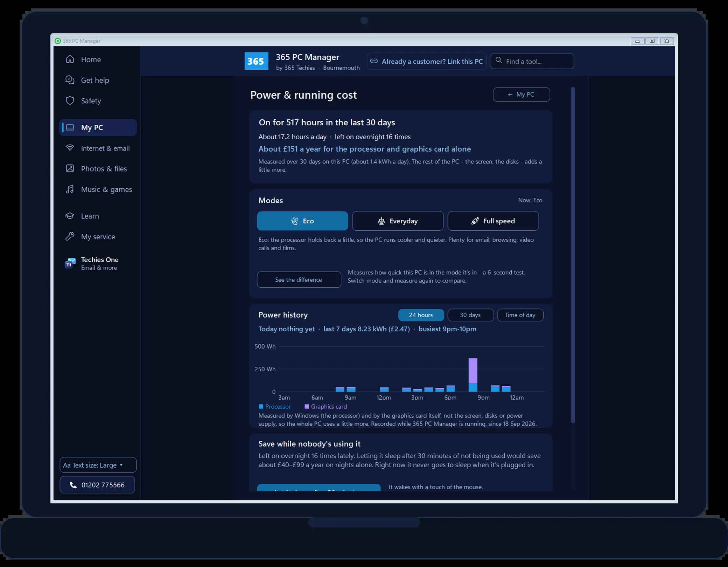Click the 365 logo tile

click(256, 61)
